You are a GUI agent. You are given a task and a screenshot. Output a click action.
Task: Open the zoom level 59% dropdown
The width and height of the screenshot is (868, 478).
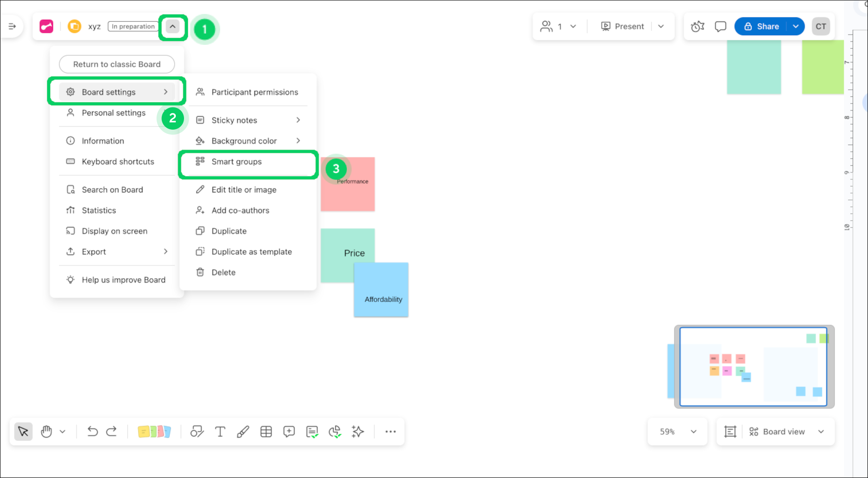point(678,432)
